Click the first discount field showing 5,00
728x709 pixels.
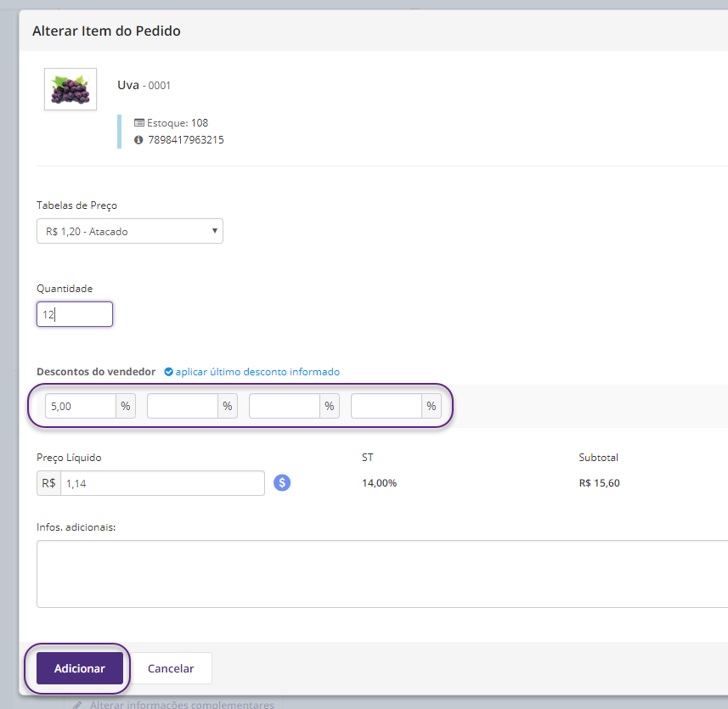81,406
